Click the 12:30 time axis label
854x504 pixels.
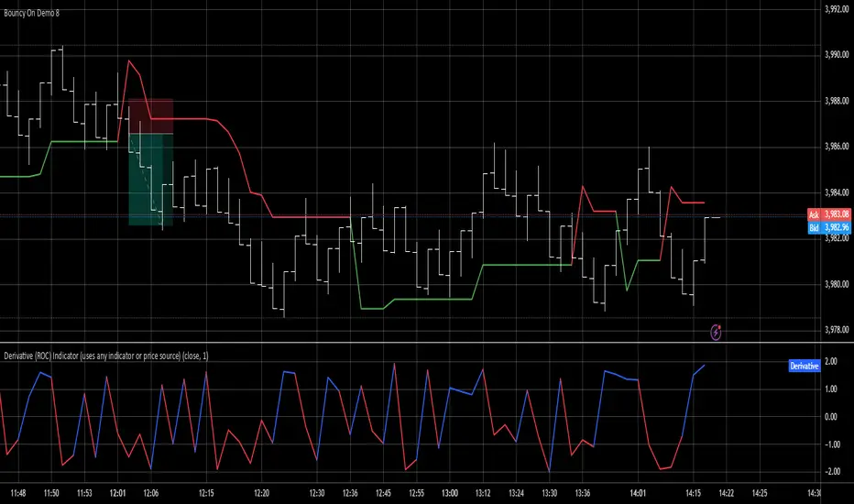[x=317, y=493]
